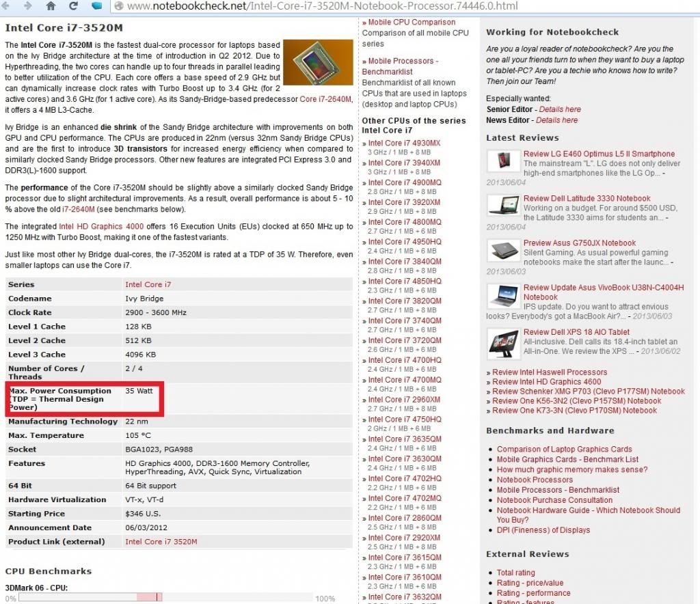Select Intel Core i7 4800MQ from the series list

pyautogui.click(x=405, y=221)
